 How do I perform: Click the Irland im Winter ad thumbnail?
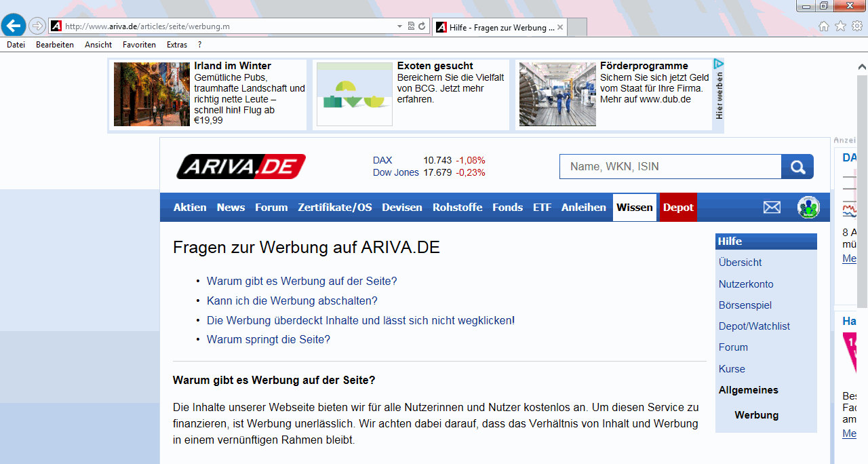152,94
